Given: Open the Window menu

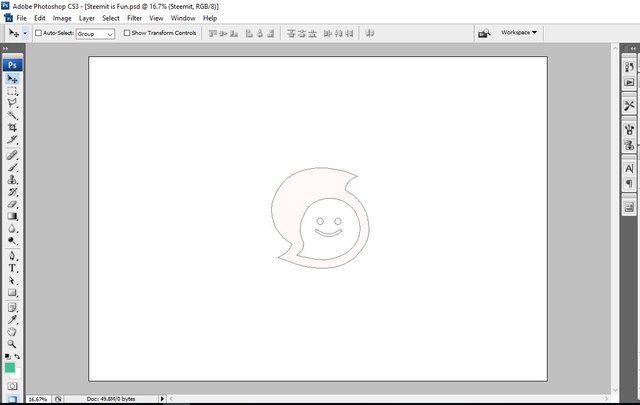Looking at the screenshot, I should 183,18.
